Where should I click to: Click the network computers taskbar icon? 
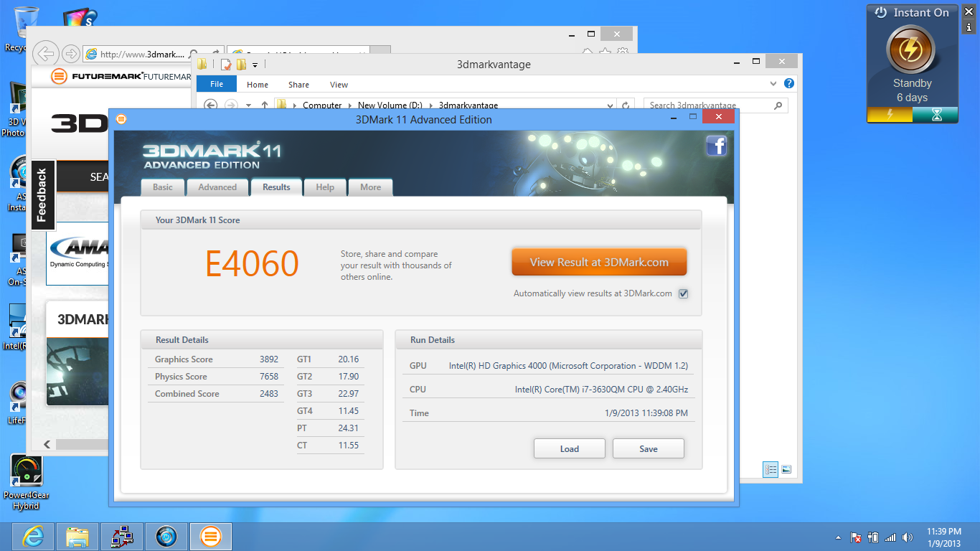(122, 536)
